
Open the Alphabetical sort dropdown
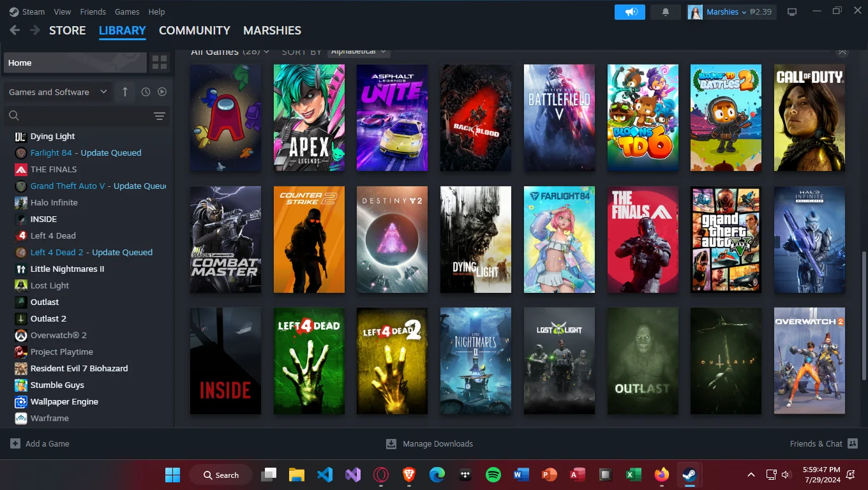tap(359, 52)
